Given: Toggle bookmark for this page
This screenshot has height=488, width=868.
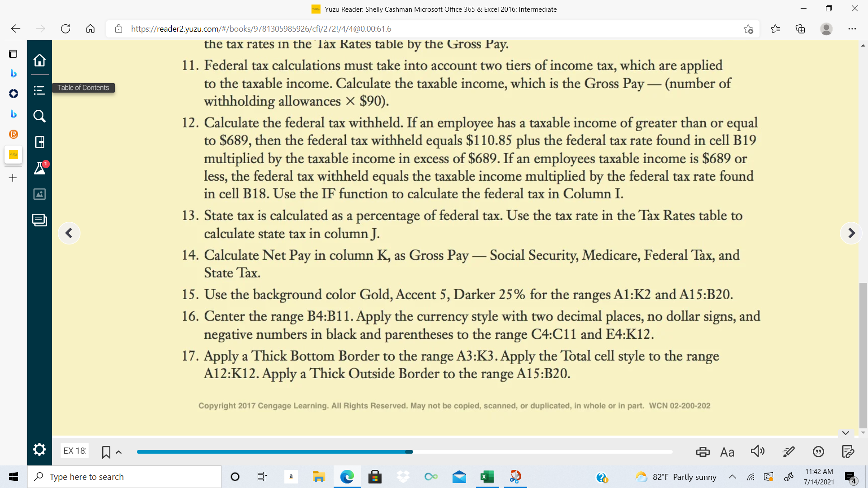Looking at the screenshot, I should tap(106, 452).
